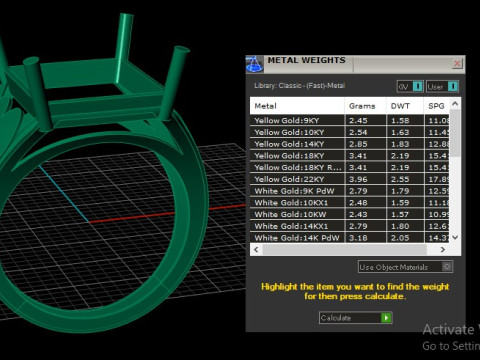The width and height of the screenshot is (480, 360).
Task: Click the SPG column header
Action: [437, 106]
